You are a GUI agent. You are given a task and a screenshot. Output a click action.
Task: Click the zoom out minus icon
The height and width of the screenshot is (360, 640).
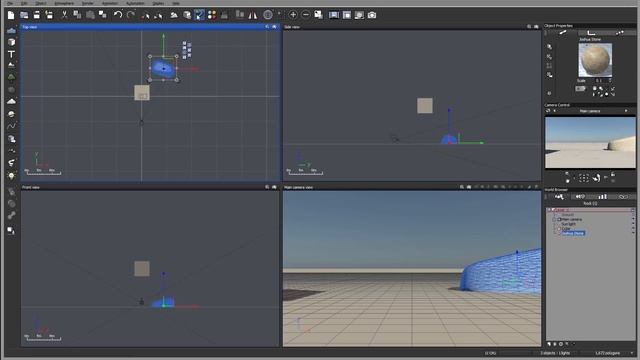coord(306,15)
